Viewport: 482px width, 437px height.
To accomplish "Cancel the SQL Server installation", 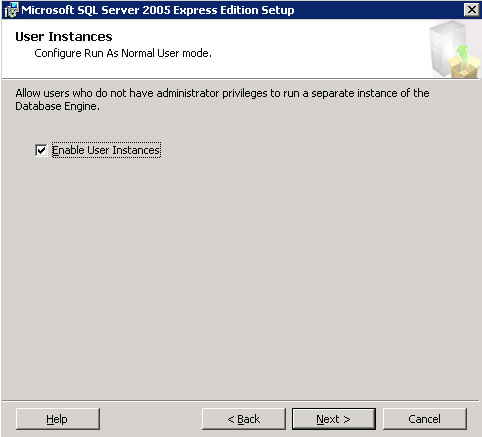I will point(425,419).
